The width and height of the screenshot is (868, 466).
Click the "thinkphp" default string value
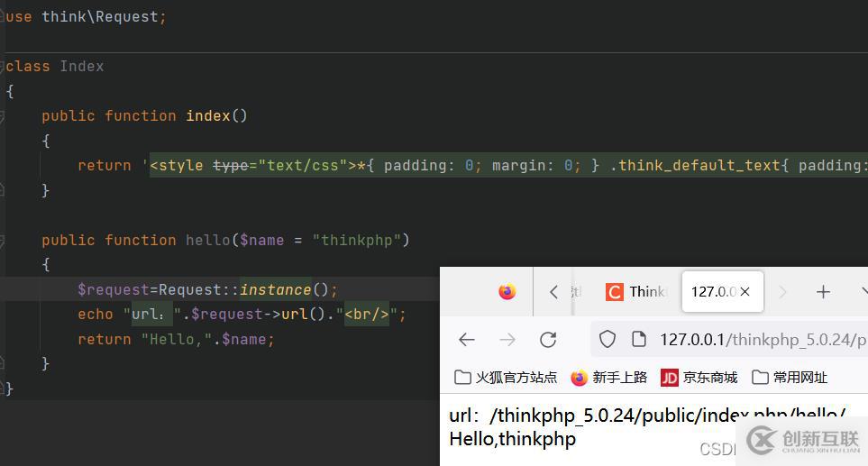(x=357, y=240)
